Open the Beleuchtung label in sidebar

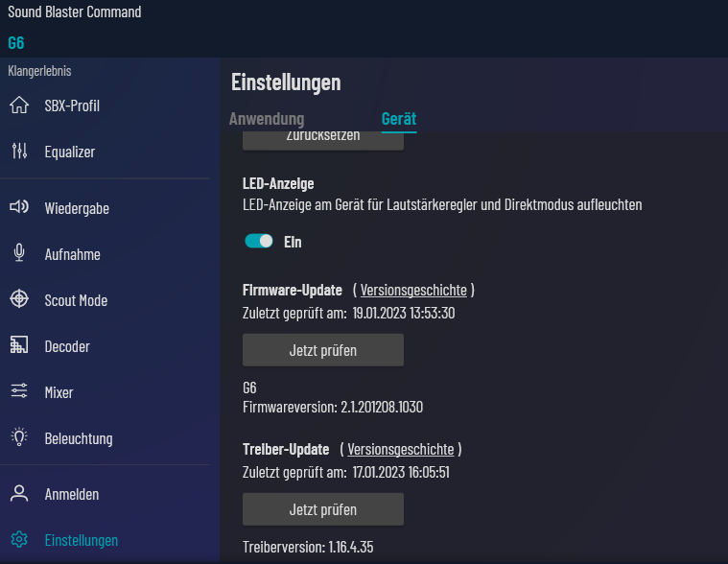coord(79,438)
